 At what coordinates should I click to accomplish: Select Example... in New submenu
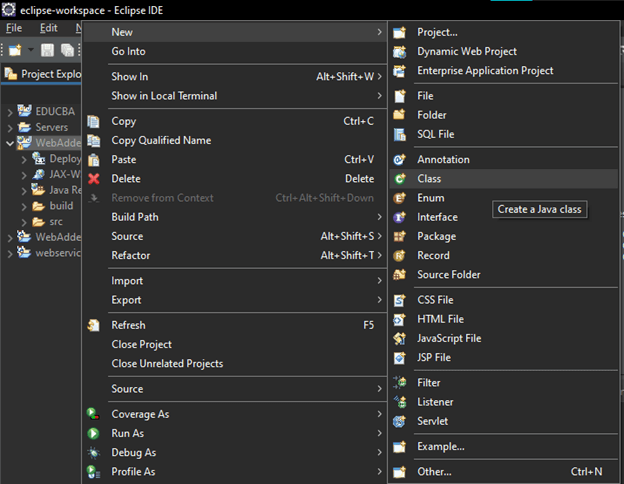click(504, 447)
